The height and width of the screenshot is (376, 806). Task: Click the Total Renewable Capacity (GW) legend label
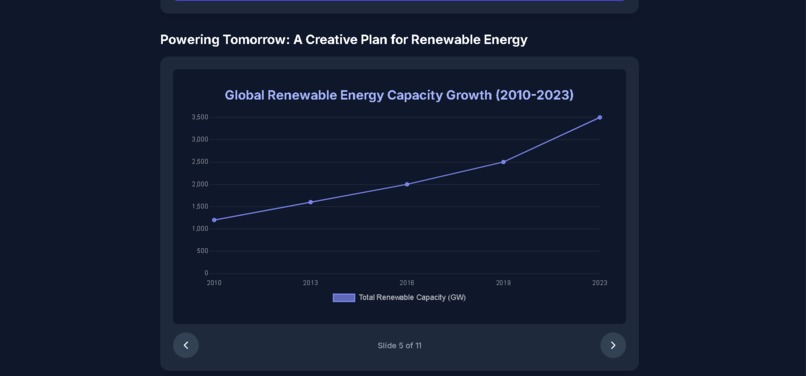coord(412,298)
